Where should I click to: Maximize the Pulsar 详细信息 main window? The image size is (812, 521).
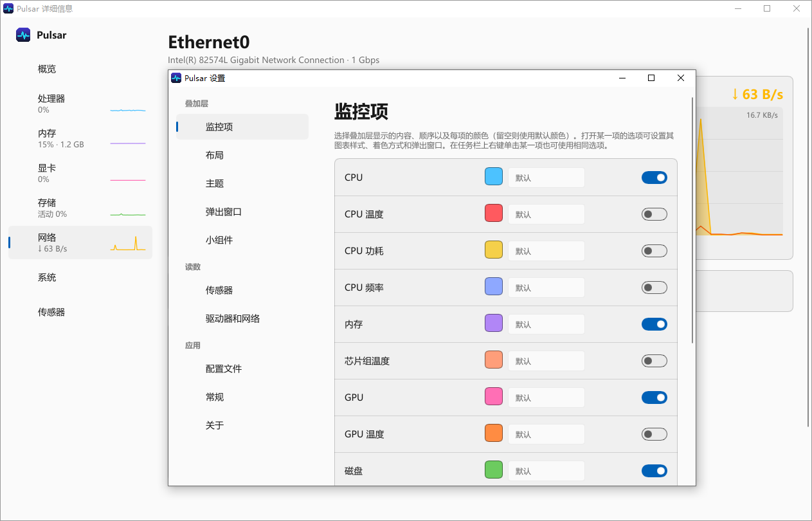[767, 8]
